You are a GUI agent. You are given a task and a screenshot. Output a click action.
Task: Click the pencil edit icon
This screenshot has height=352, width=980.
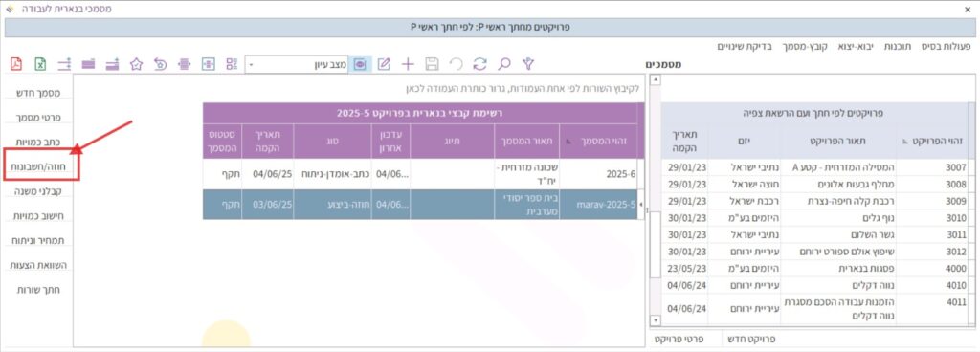(384, 64)
